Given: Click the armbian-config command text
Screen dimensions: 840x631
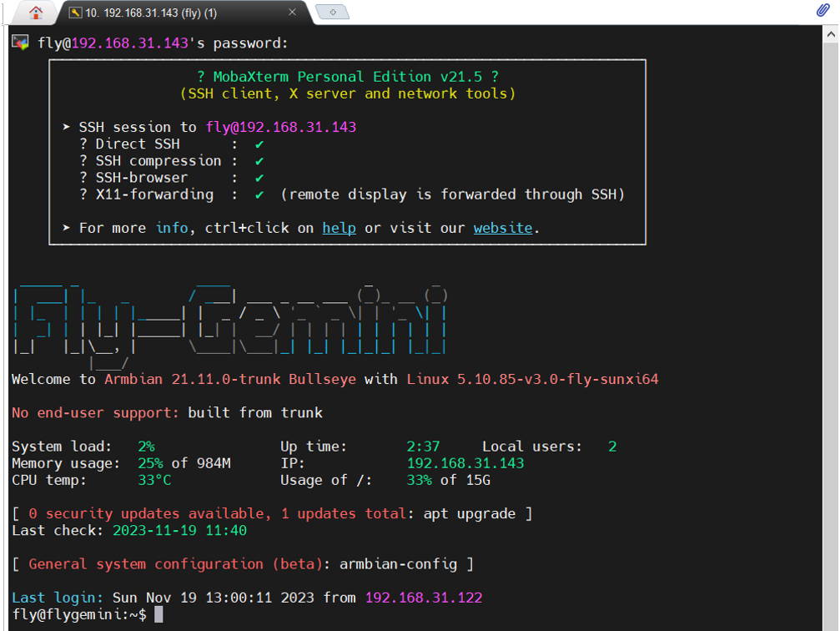Looking at the screenshot, I should pyautogui.click(x=398, y=564).
